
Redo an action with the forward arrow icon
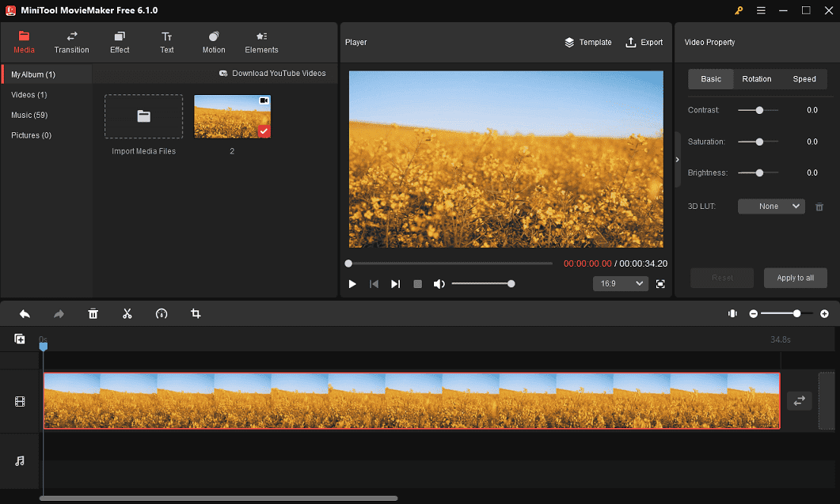(x=58, y=313)
